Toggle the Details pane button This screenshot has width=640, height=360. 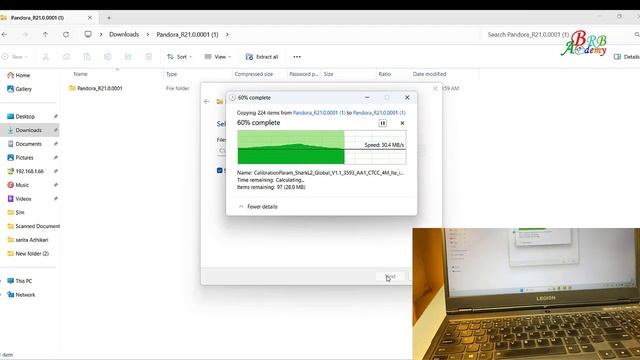point(627,57)
